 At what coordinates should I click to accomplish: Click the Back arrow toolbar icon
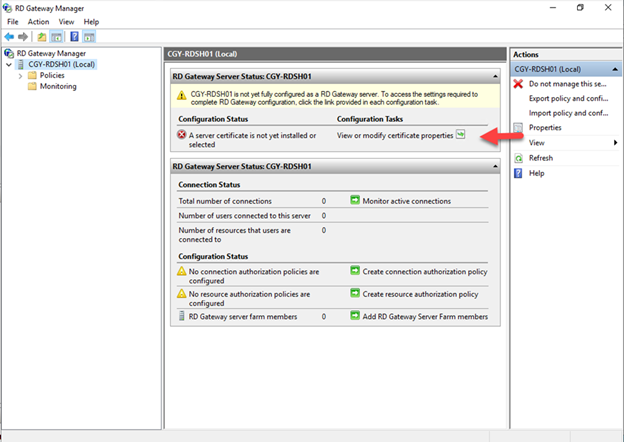[10, 36]
